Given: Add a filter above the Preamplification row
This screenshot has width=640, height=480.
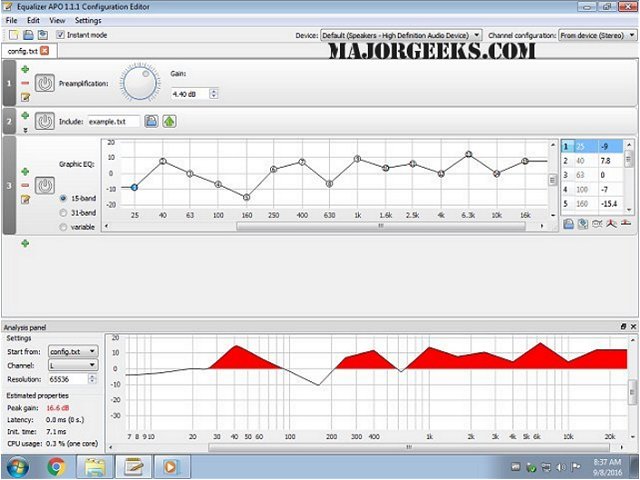Looking at the screenshot, I should point(25,69).
